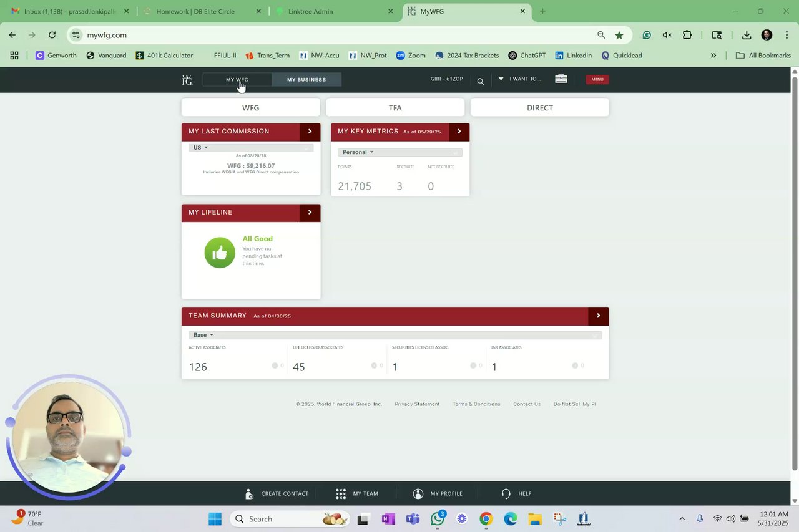Expand the US commission dropdown
The width and height of the screenshot is (799, 532).
pyautogui.click(x=251, y=148)
